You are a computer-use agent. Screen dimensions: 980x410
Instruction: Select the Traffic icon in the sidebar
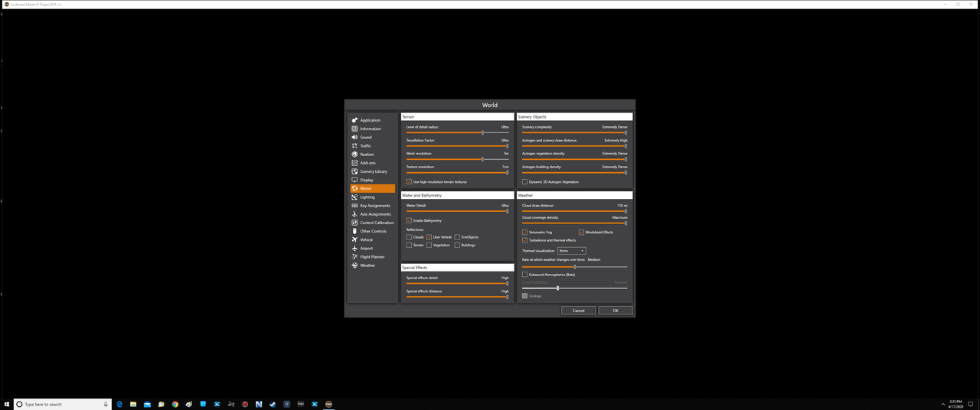pyautogui.click(x=354, y=145)
